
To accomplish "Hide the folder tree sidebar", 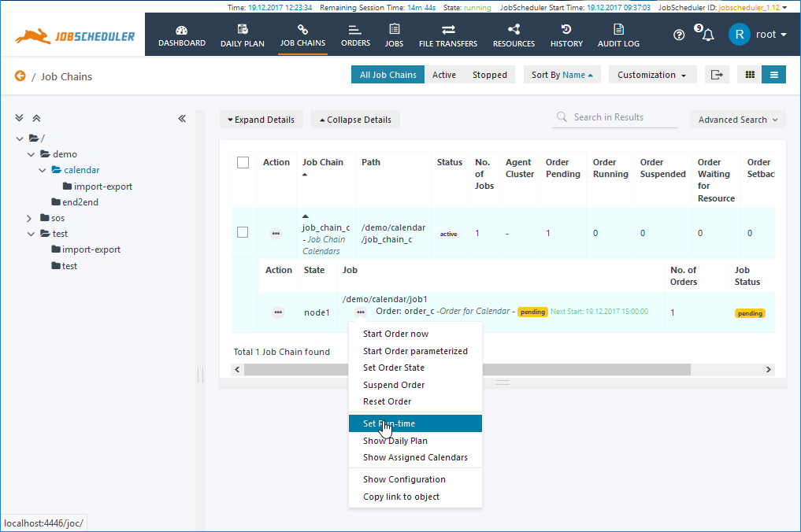I will click(182, 119).
